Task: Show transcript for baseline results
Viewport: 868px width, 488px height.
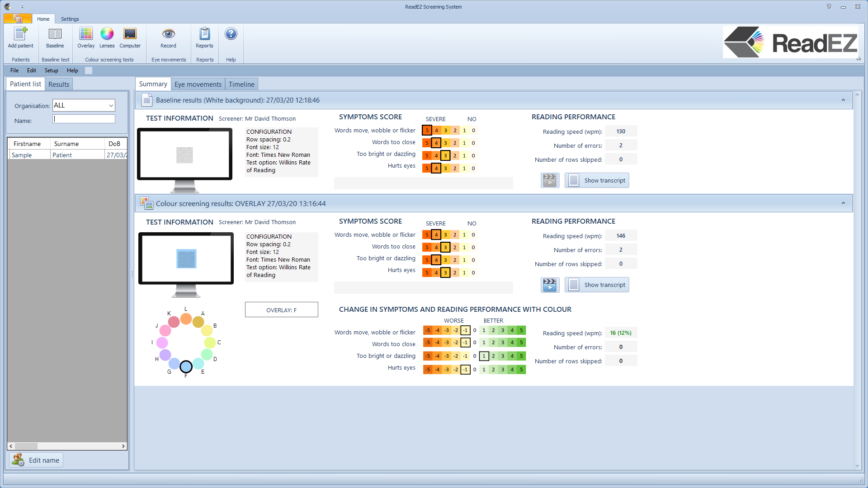Action: 597,180
